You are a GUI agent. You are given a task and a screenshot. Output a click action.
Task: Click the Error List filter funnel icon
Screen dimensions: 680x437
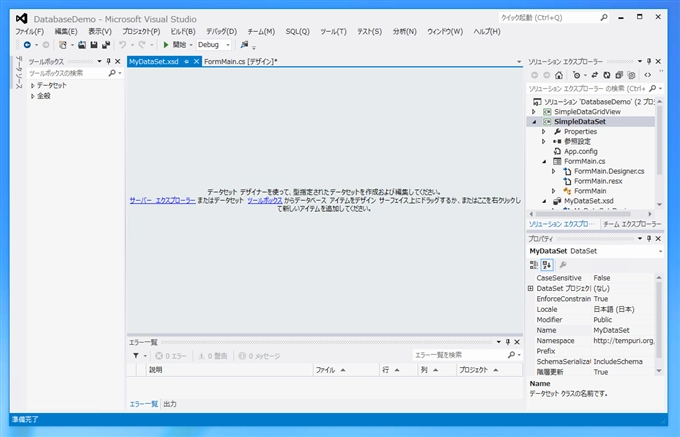tap(136, 356)
